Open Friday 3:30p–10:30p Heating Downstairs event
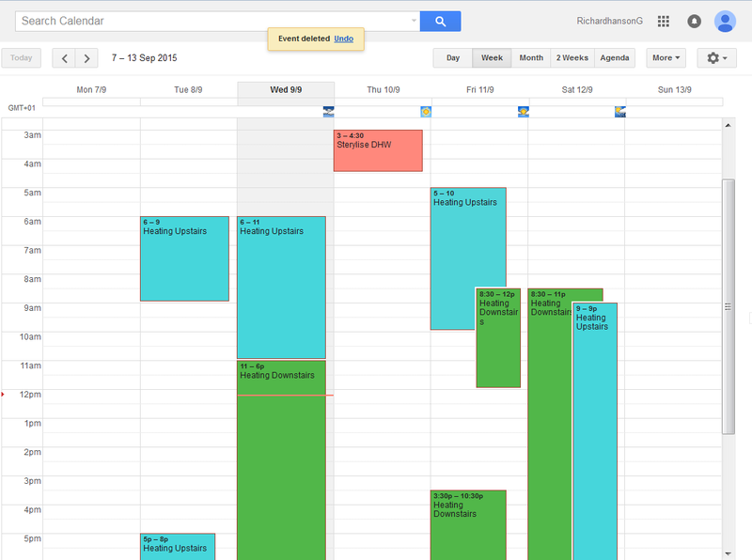 click(x=468, y=525)
